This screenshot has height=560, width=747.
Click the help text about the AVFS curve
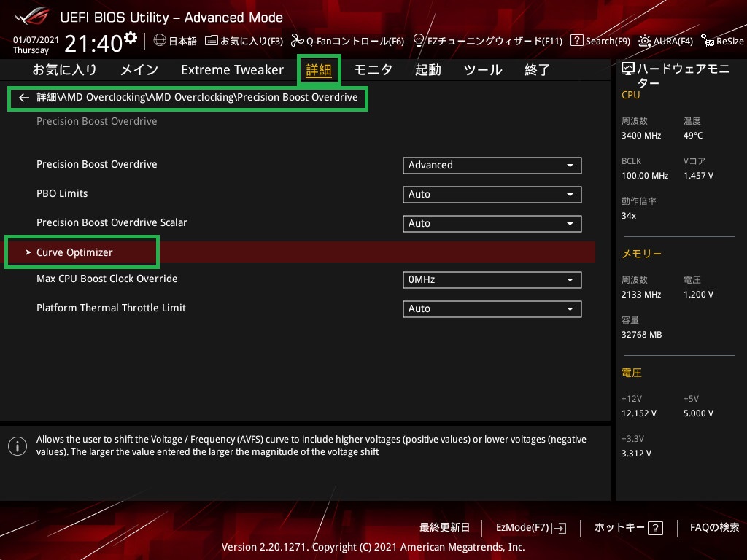(311, 446)
